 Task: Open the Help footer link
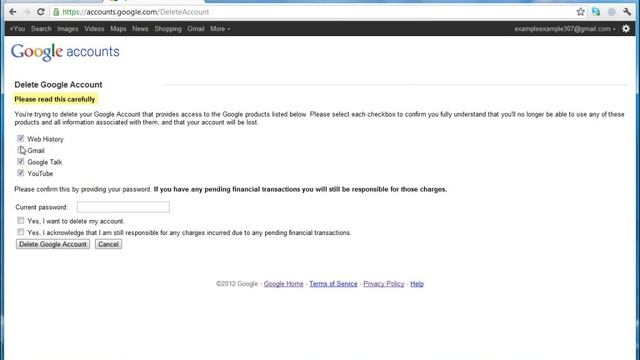click(x=417, y=284)
